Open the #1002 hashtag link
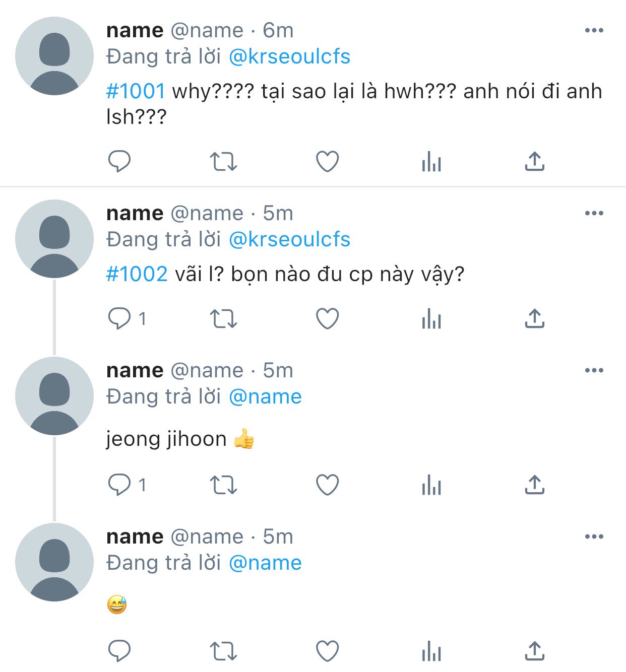This screenshot has width=626, height=672. [137, 274]
